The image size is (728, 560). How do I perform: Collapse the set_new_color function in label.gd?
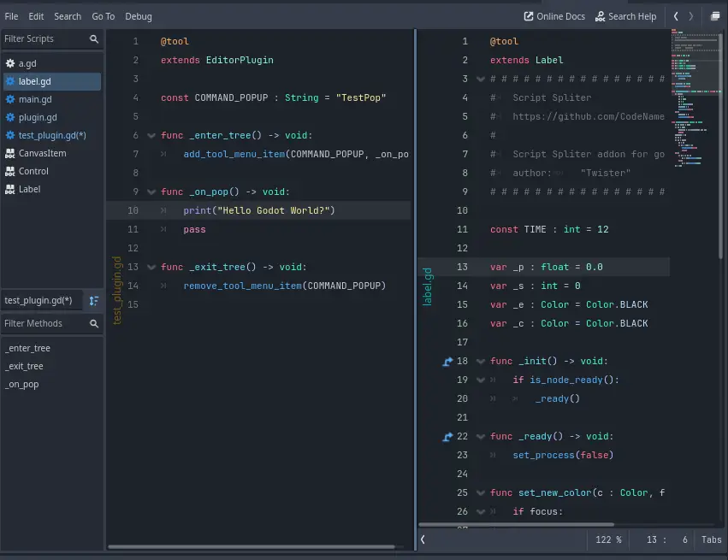pyautogui.click(x=480, y=493)
